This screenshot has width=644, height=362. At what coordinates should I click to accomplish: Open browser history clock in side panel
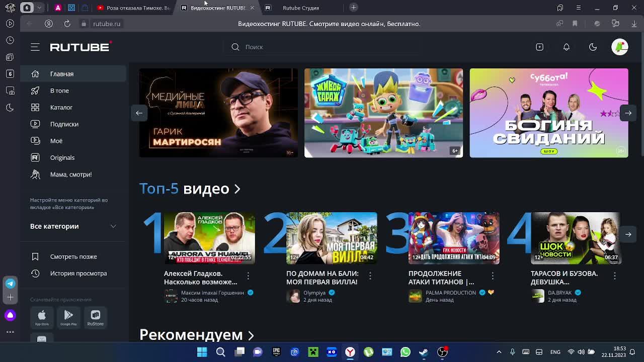click(10, 40)
